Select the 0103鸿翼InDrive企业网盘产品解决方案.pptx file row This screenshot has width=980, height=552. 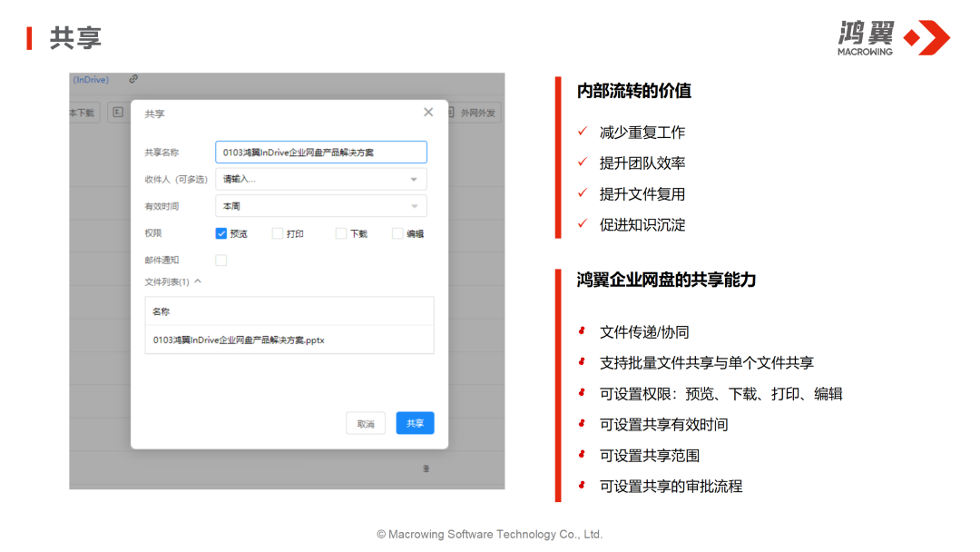pyautogui.click(x=289, y=340)
